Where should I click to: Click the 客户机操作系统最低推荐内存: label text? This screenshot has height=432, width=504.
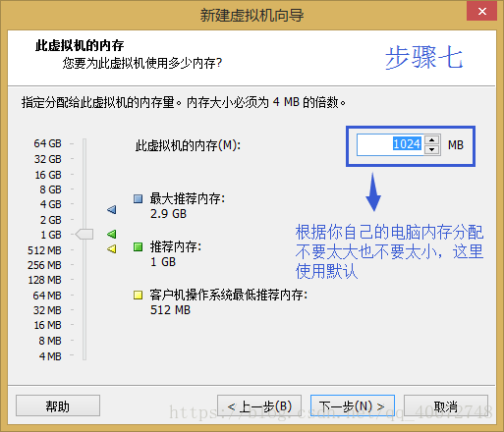point(229,295)
